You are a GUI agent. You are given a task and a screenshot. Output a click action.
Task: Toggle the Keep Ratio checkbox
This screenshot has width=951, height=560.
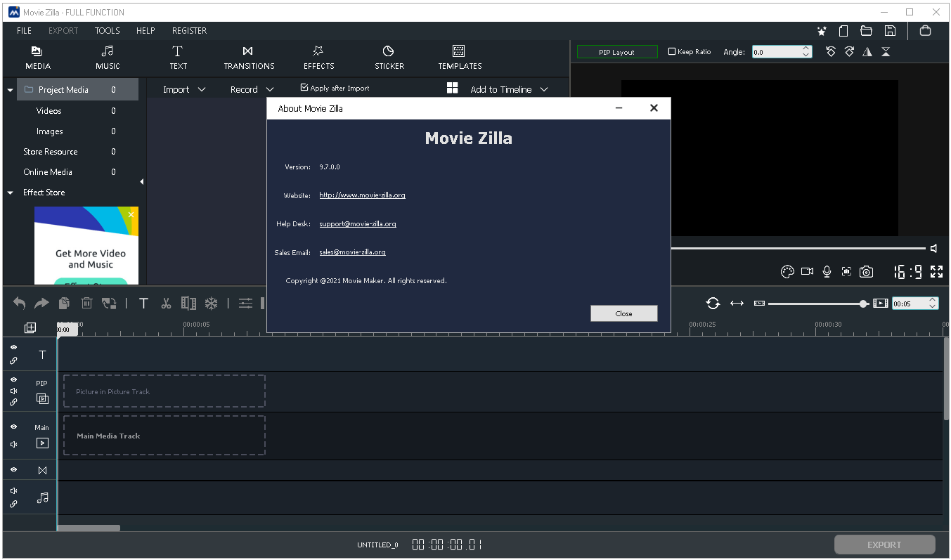pos(671,51)
